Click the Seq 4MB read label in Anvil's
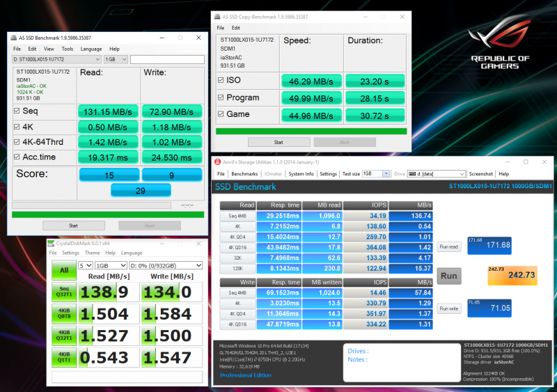Viewport: 557px width, 392px height. pyautogui.click(x=237, y=216)
